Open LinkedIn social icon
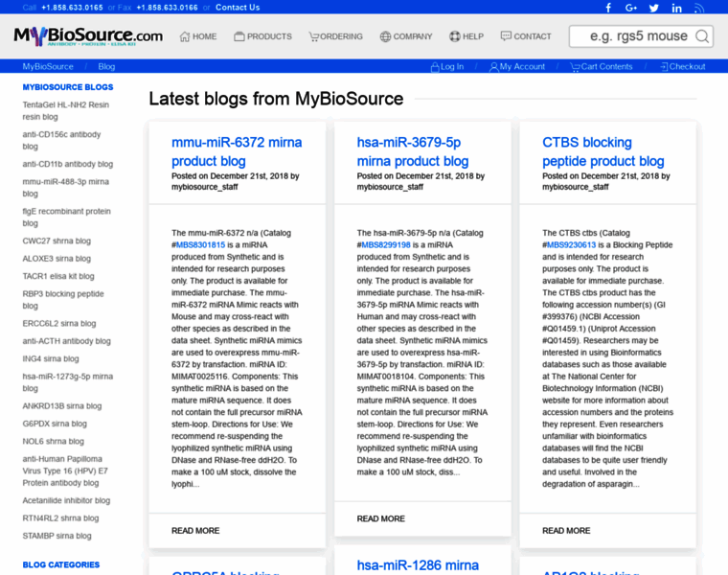728x575 pixels. tap(676, 8)
